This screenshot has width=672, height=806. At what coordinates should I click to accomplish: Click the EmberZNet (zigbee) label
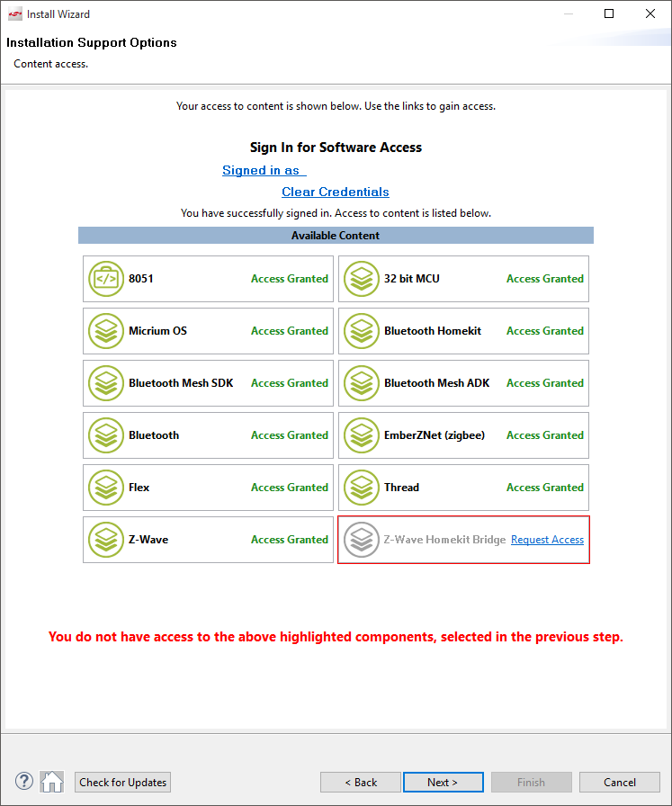(x=435, y=435)
